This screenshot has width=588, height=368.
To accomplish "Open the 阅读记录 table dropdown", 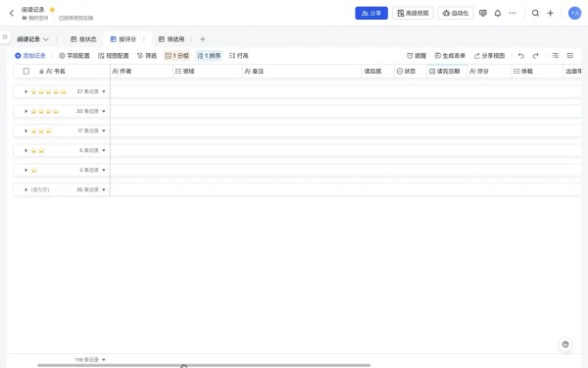I will click(x=32, y=39).
